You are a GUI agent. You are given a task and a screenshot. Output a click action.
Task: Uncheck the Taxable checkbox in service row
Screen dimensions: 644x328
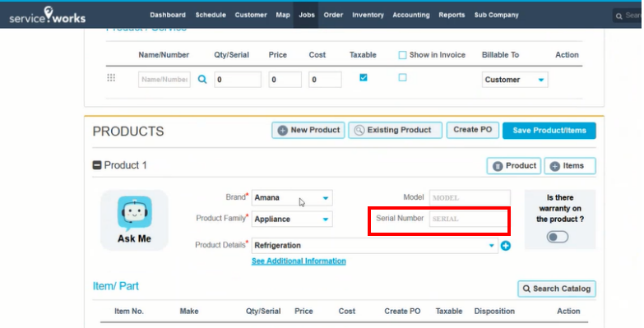[x=363, y=77]
